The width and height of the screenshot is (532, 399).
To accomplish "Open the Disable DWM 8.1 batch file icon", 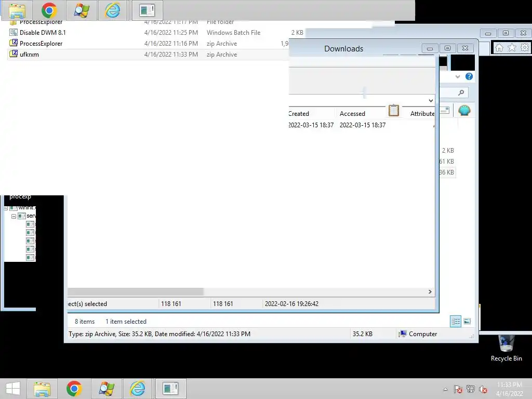I will coord(13,33).
